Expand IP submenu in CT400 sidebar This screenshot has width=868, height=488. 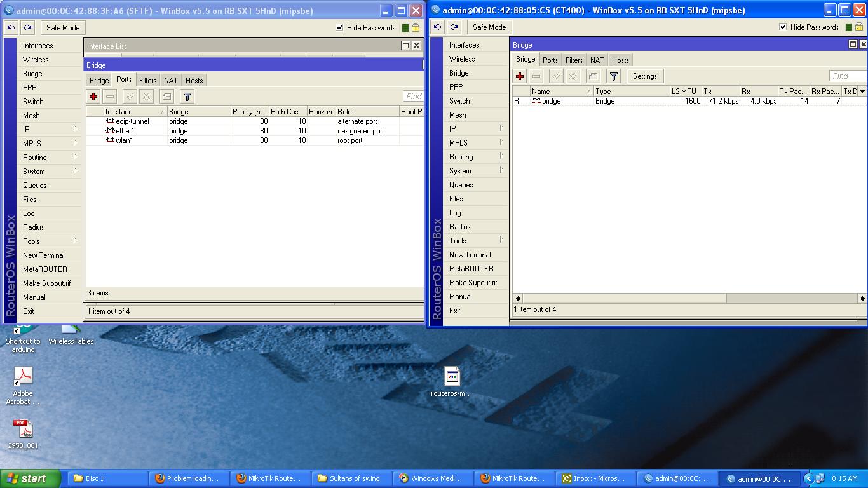[501, 128]
